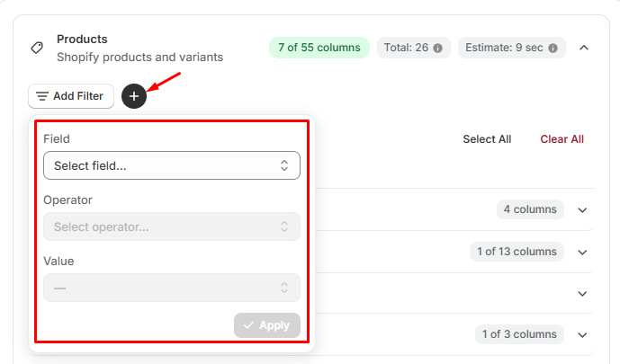Expand the row chevron without column badge
Screen dimensions: 620x364
(582, 294)
